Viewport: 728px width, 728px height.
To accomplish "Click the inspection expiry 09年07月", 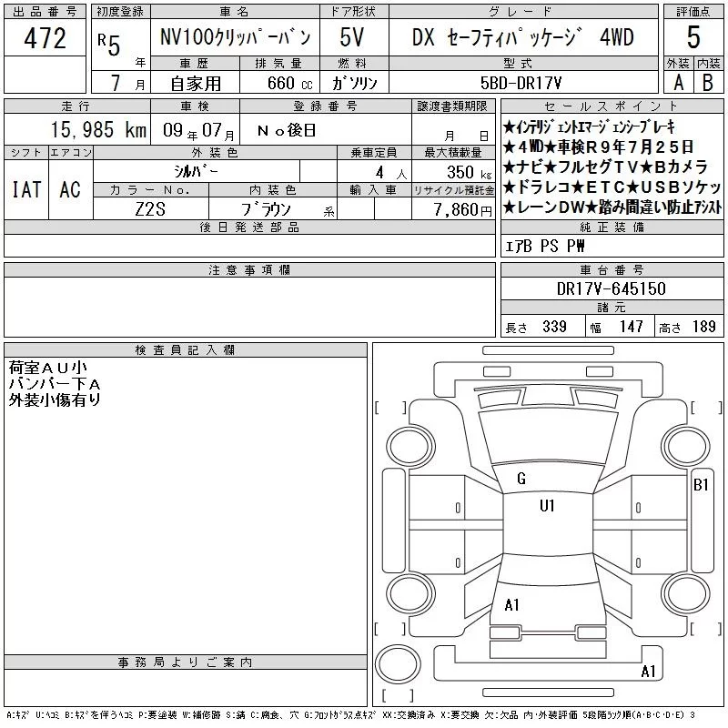I will (198, 130).
